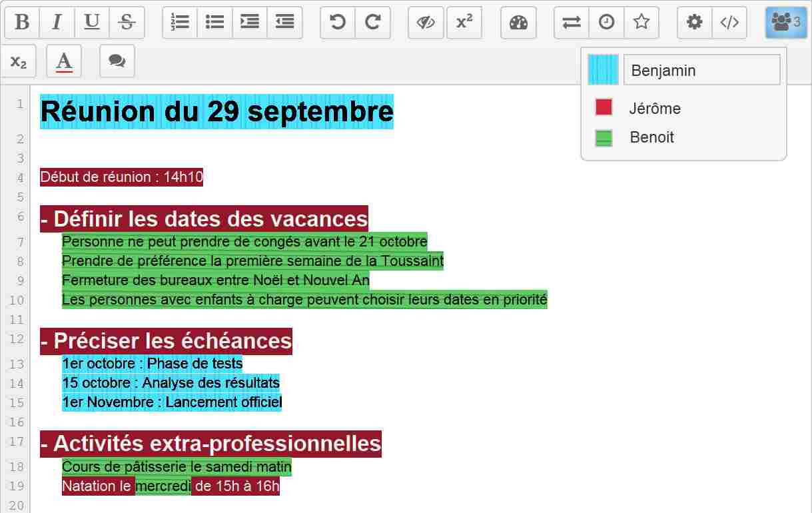Insert an ordered numbered list
The image size is (812, 513).
click(180, 23)
